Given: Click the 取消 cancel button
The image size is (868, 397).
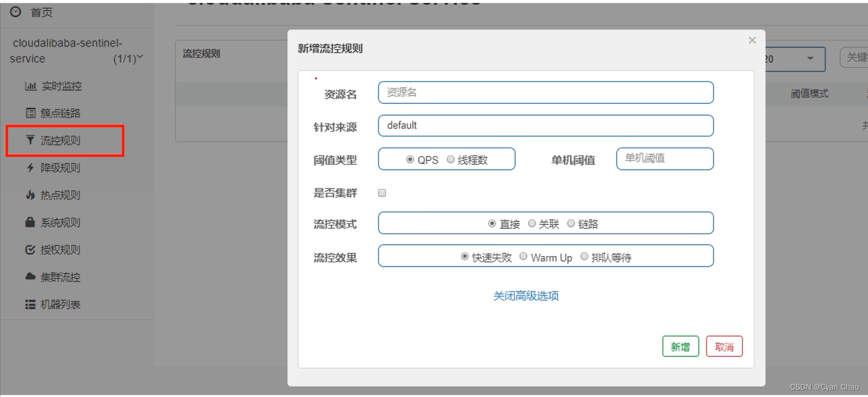Looking at the screenshot, I should pos(724,346).
